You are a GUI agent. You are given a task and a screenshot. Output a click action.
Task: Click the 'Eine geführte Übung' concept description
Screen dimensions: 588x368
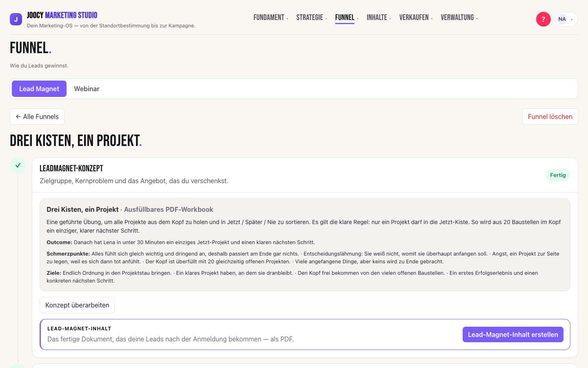click(x=304, y=226)
